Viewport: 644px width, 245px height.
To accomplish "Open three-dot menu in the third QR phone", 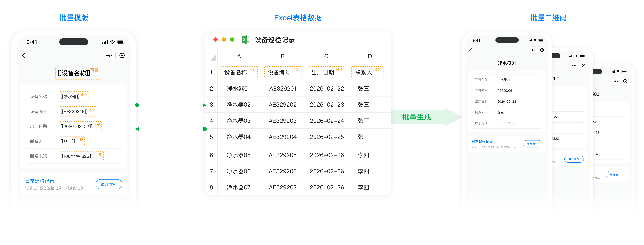I will [x=615, y=81].
